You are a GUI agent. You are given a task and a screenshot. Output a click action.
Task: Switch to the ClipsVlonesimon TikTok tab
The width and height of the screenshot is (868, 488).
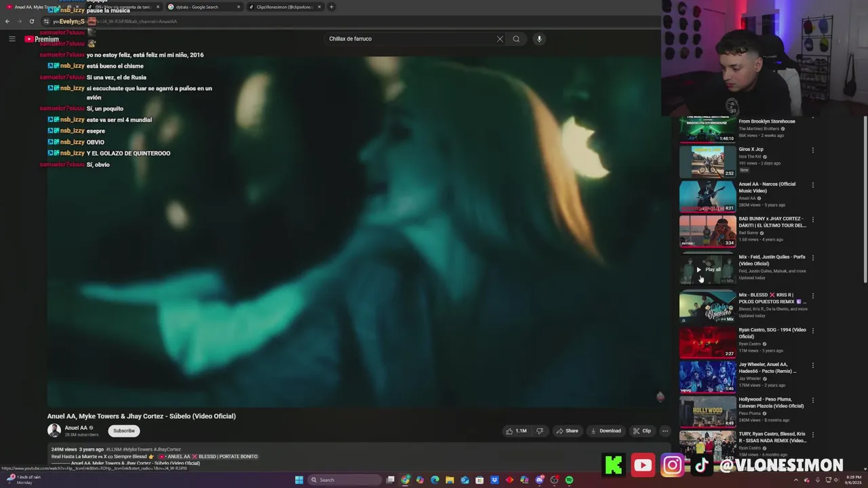pyautogui.click(x=284, y=7)
